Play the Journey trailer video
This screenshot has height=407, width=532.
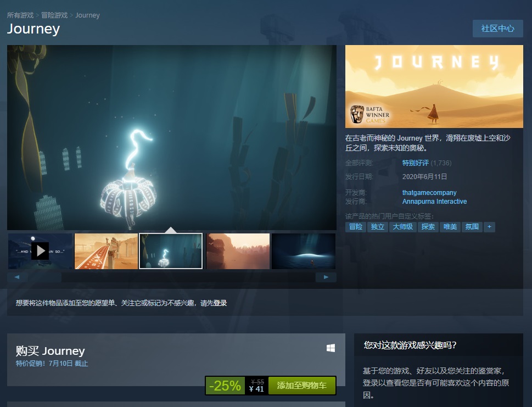point(41,252)
